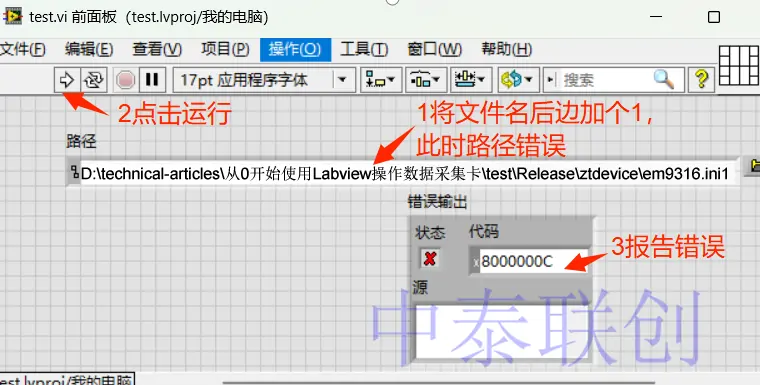Click the empty 源 source text box
Viewport: 760px width, 385px height.
[x=501, y=332]
